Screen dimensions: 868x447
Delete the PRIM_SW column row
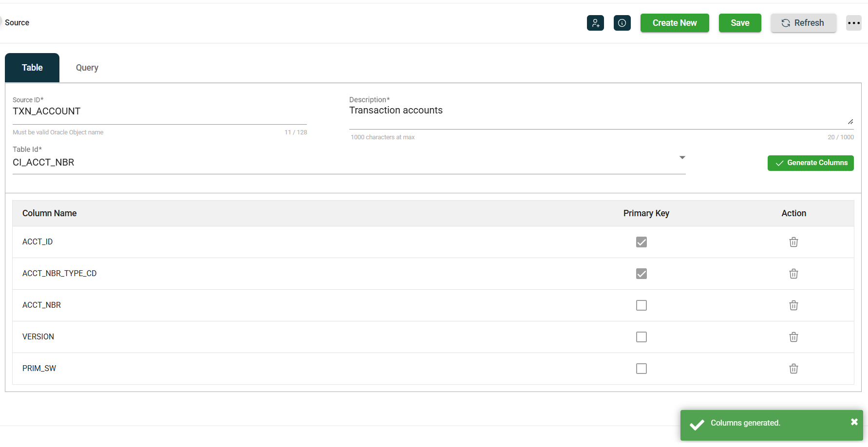(793, 369)
